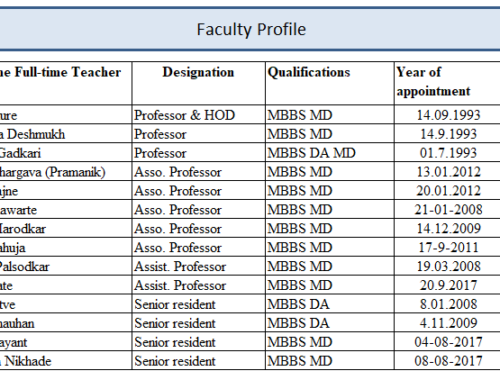The height and width of the screenshot is (380, 500).
Task: Click MBBS MD in 21-01-2008 row
Action: (x=300, y=210)
